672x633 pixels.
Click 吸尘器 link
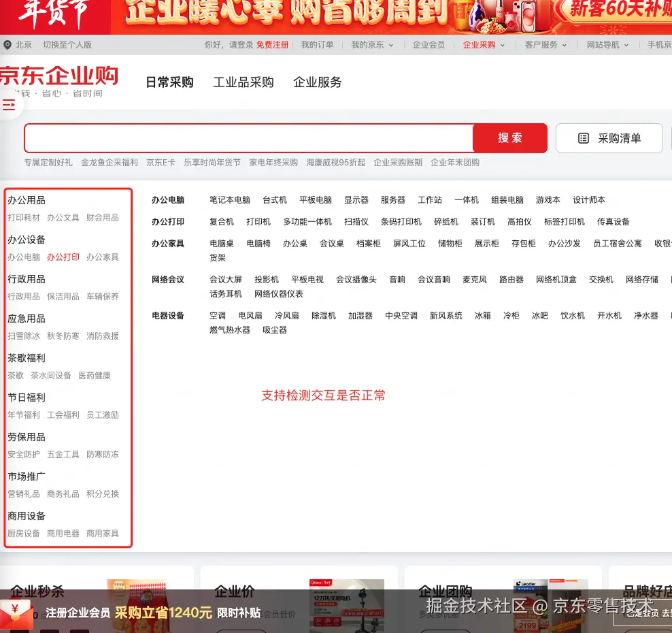275,330
